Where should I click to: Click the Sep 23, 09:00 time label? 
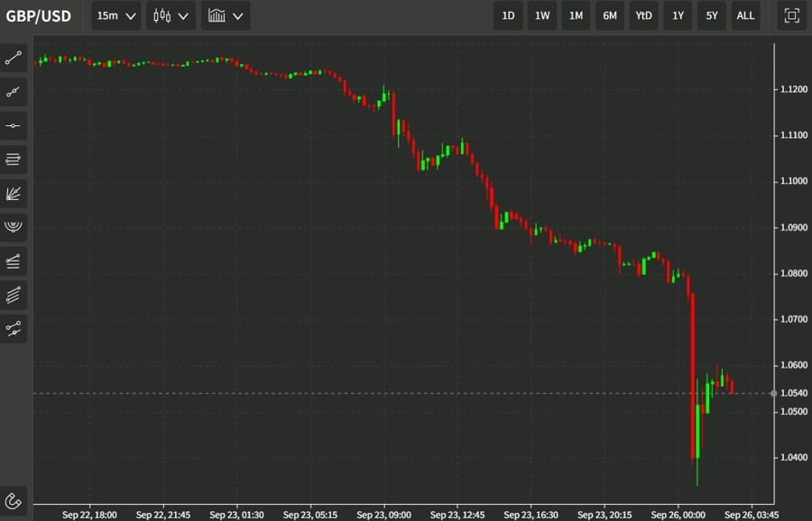tap(383, 515)
